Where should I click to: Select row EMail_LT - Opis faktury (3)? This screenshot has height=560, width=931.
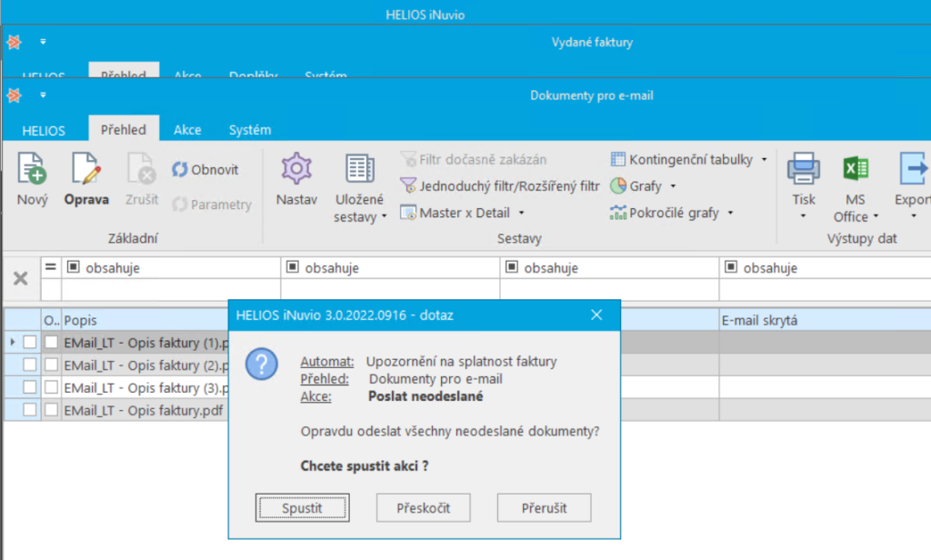pos(146,387)
